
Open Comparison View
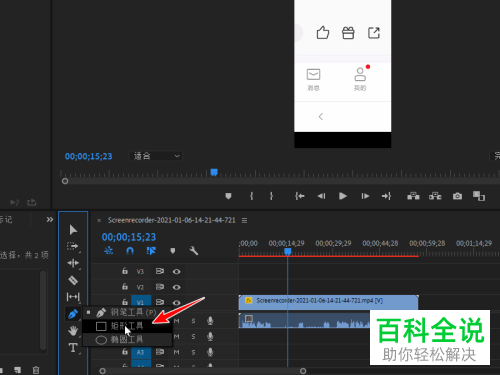tap(479, 196)
